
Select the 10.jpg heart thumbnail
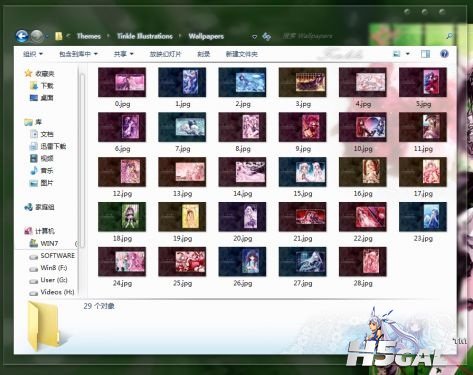(x=363, y=127)
